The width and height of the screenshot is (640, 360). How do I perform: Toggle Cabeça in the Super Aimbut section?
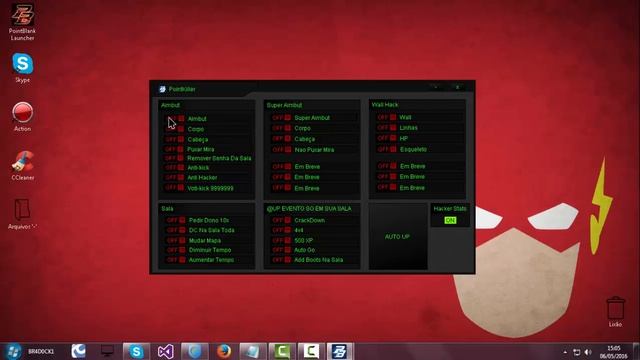282,139
